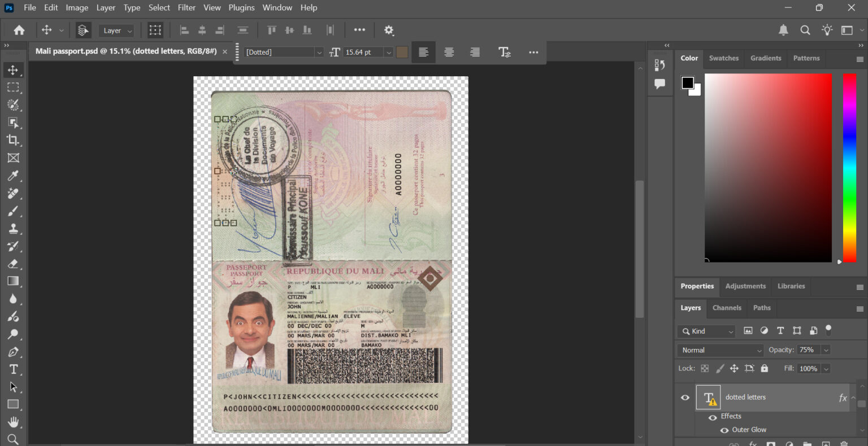Select the Clone Stamp tool

click(x=13, y=228)
